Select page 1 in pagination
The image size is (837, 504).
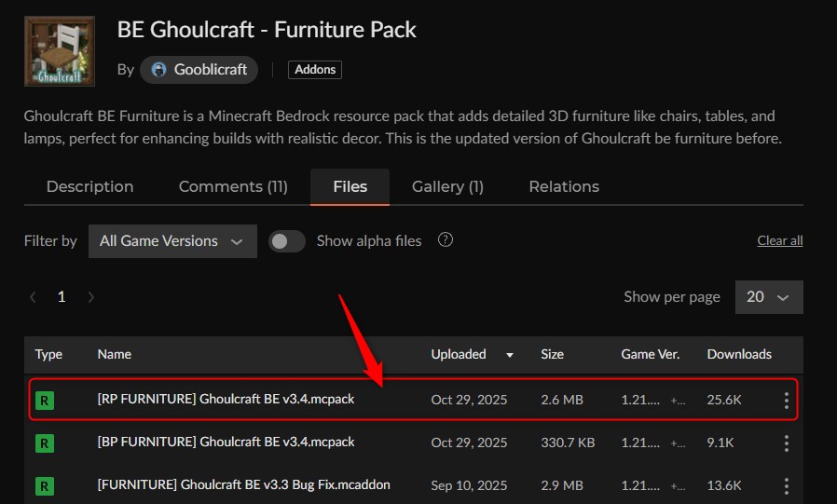pyautogui.click(x=62, y=296)
